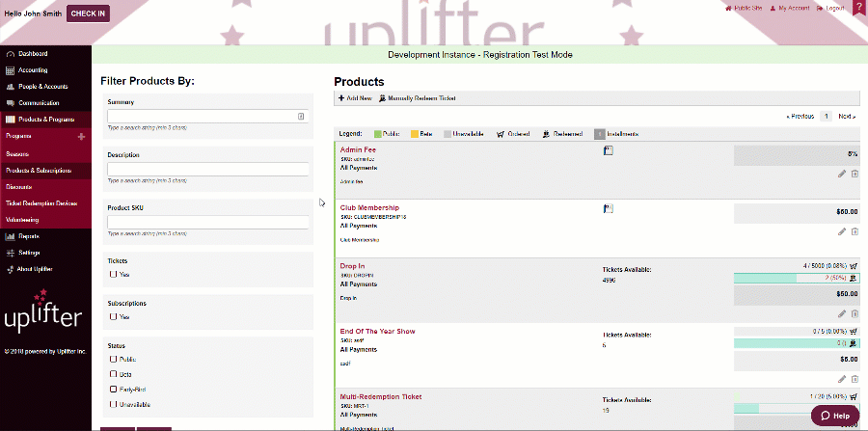
Task: Go to Discounts submenu item
Action: [x=19, y=187]
